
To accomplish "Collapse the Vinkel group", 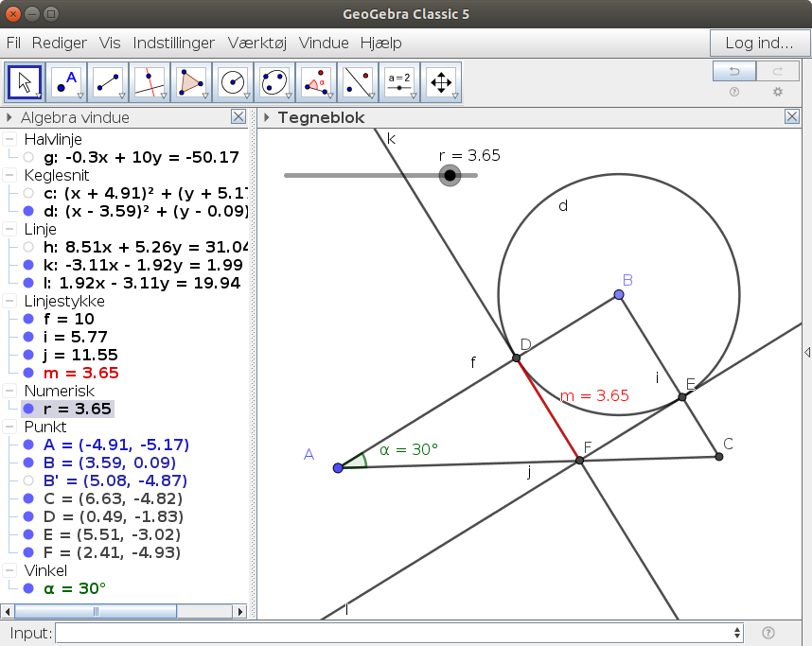I will (9, 570).
